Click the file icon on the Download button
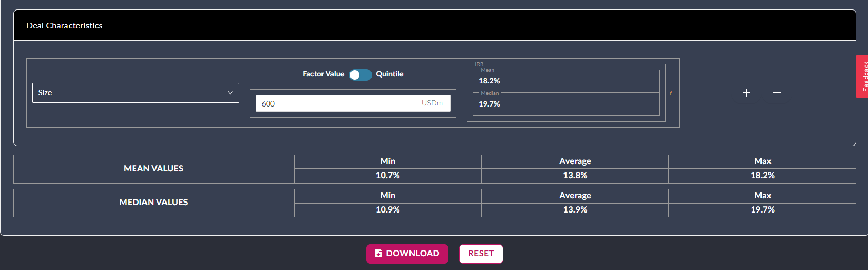Viewport: 868px width, 270px height. point(378,254)
